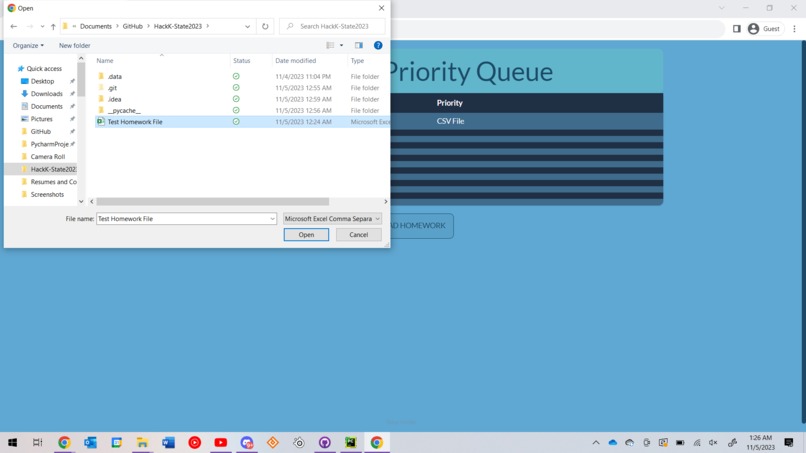Viewport: 806px width, 453px height.
Task: Select Quick access in navigation pane
Action: pyautogui.click(x=44, y=68)
